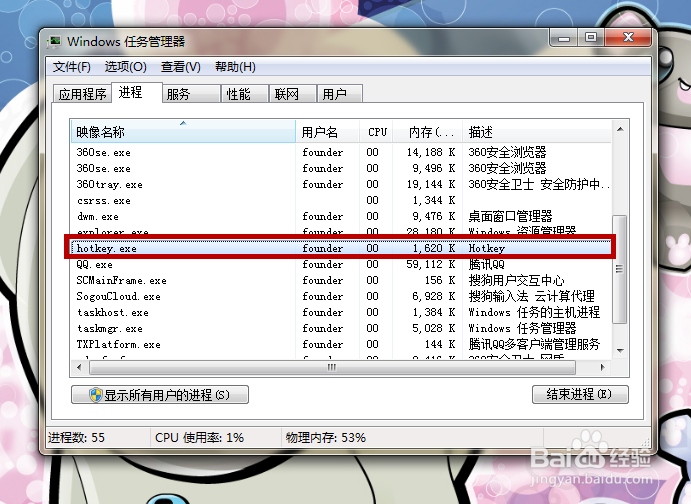This screenshot has width=691, height=504.
Task: Select the 360tray.exe process
Action: (x=342, y=184)
